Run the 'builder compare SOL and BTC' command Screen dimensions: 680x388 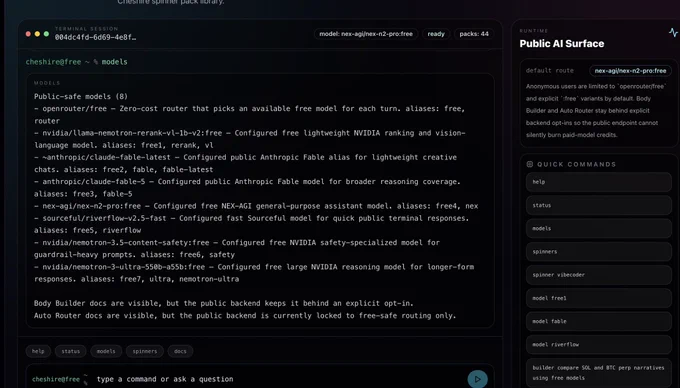pyautogui.click(x=599, y=373)
